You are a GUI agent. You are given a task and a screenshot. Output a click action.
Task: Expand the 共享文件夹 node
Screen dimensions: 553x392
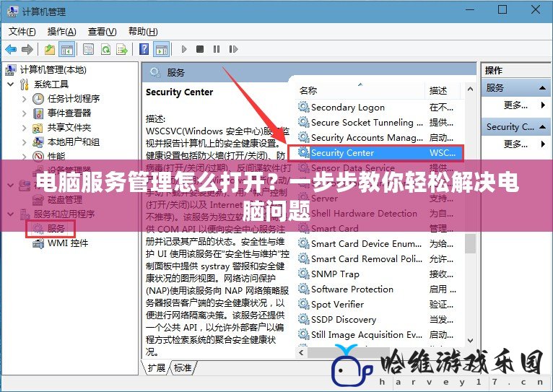(x=24, y=128)
